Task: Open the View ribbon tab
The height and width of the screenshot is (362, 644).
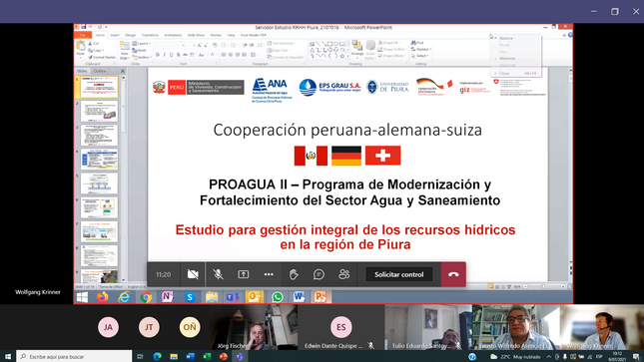Action: tap(232, 35)
